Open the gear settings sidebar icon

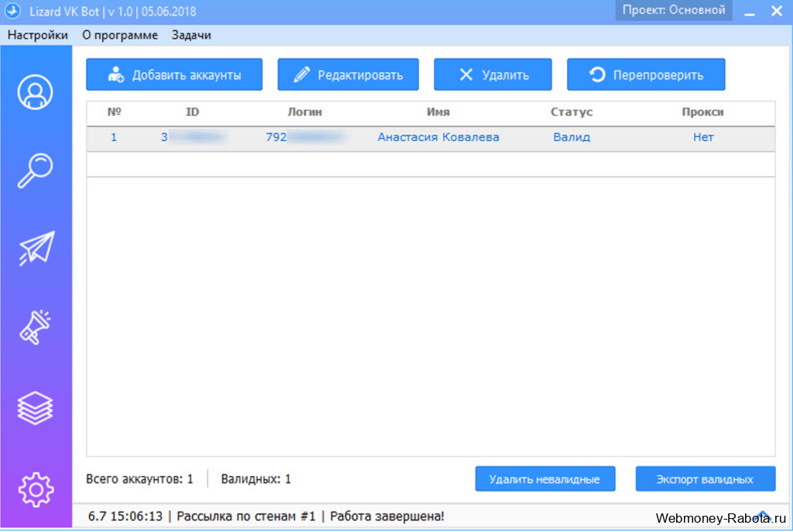[36, 489]
